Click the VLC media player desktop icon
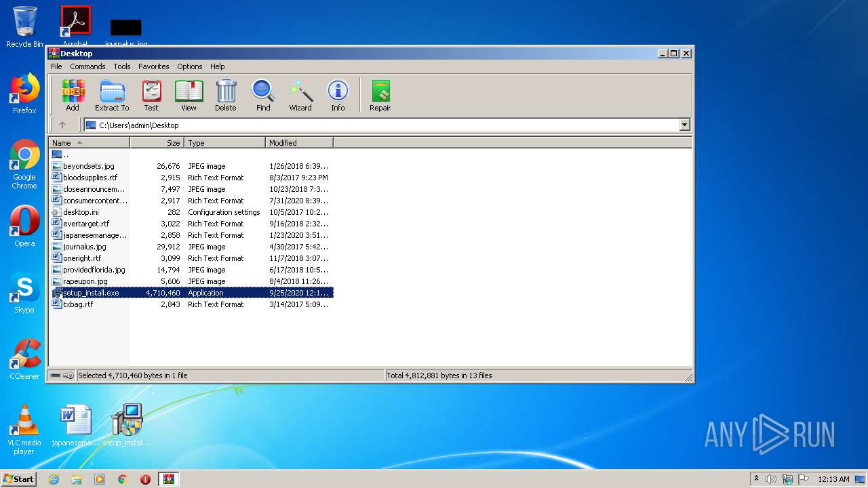The width and height of the screenshot is (868, 488). pyautogui.click(x=24, y=430)
